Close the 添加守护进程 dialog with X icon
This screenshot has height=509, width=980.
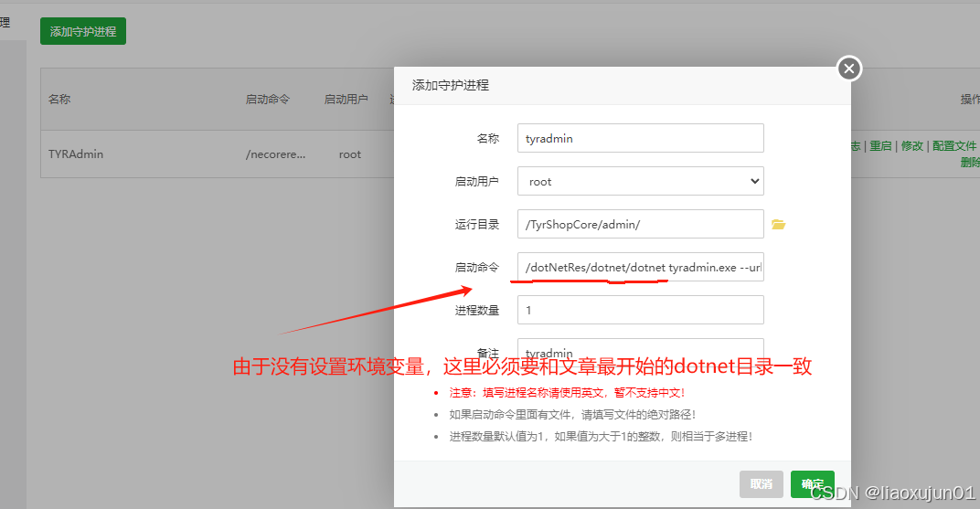click(848, 69)
